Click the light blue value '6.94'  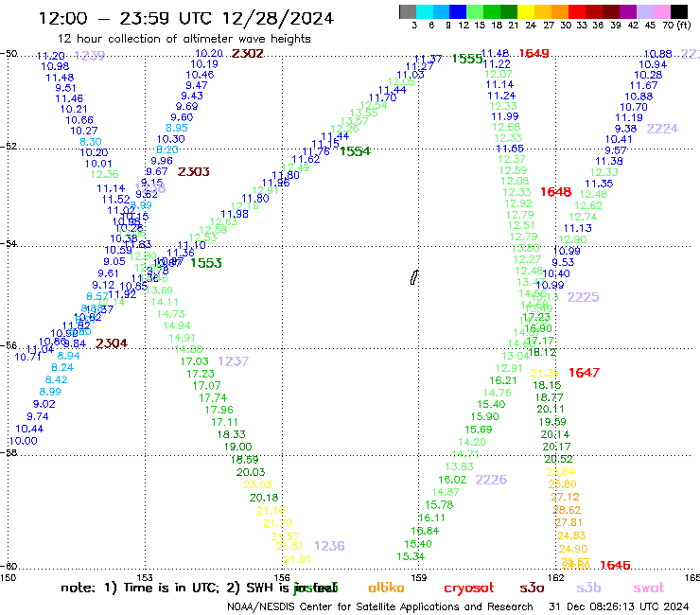(69, 356)
